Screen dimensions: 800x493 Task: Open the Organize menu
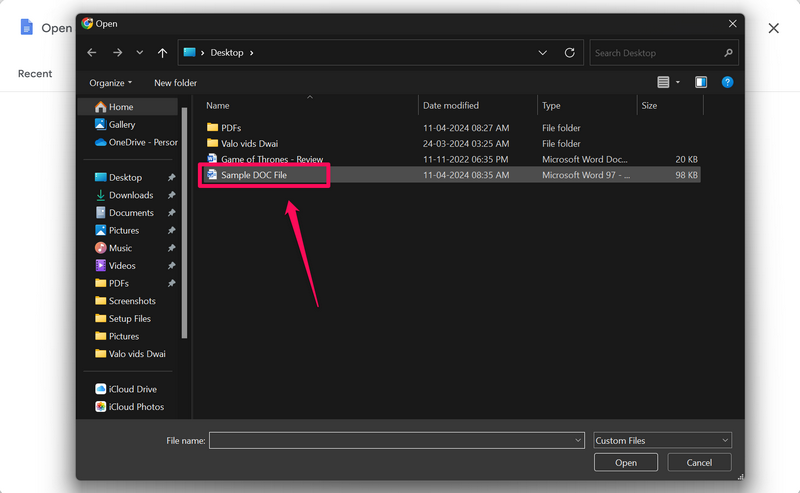pyautogui.click(x=110, y=83)
